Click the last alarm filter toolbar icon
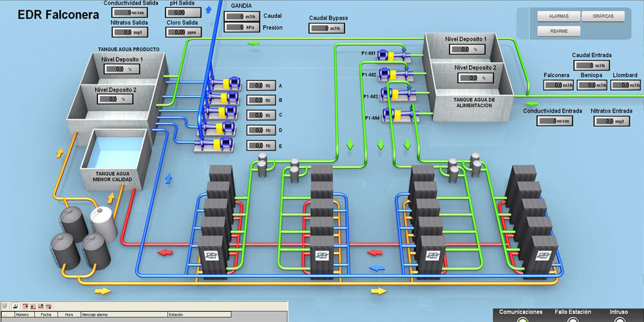 [50, 306]
